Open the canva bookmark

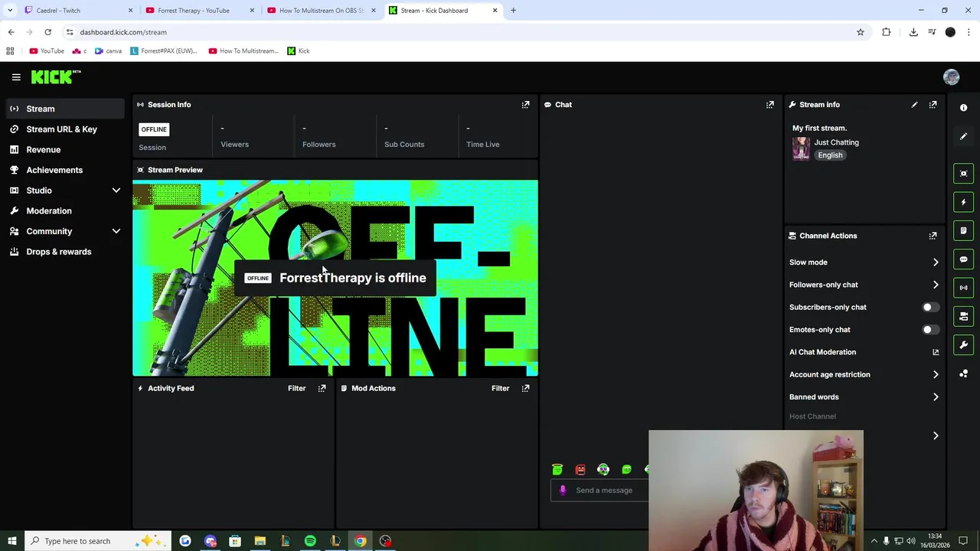[x=108, y=51]
